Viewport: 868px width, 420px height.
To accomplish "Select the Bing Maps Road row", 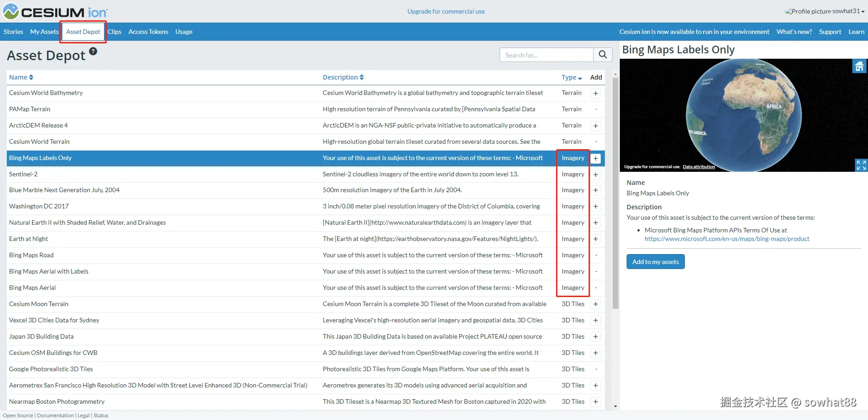I will coord(306,255).
